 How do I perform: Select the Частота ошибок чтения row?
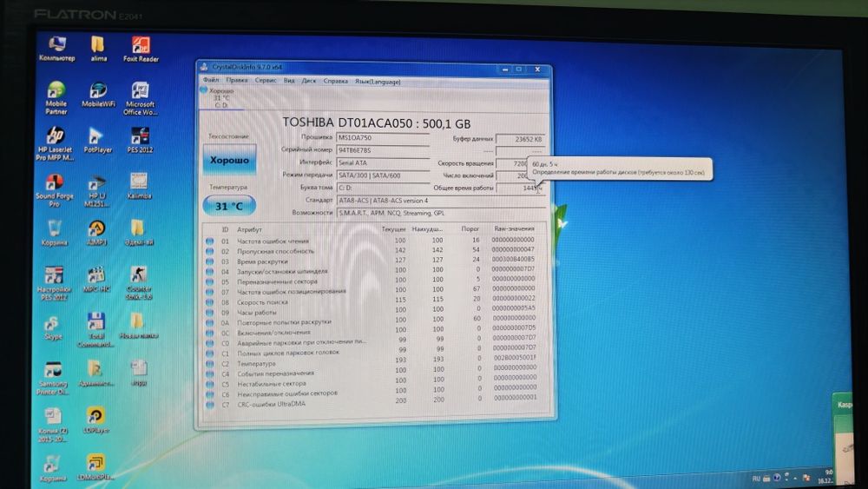pyautogui.click(x=371, y=241)
